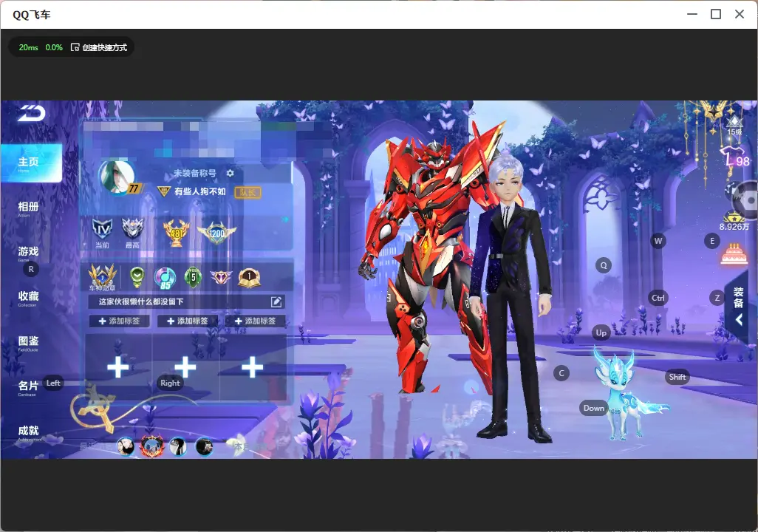
Task: Click the back arrow logo icon
Action: pyautogui.click(x=32, y=113)
